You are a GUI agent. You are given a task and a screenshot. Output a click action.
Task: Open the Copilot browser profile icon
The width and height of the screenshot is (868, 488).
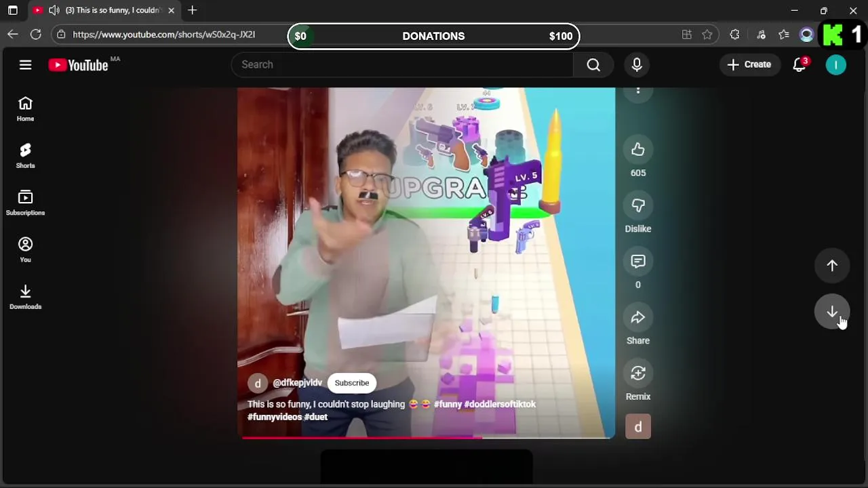tap(806, 35)
